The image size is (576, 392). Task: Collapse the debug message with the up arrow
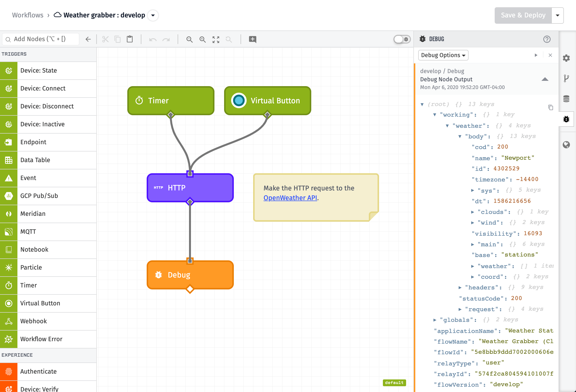pyautogui.click(x=545, y=79)
